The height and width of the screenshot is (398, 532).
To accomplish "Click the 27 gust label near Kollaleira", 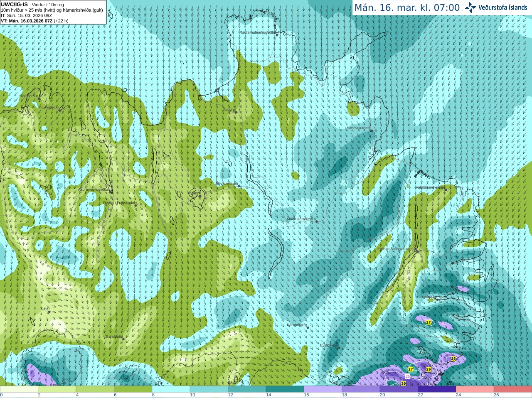I will [429, 322].
